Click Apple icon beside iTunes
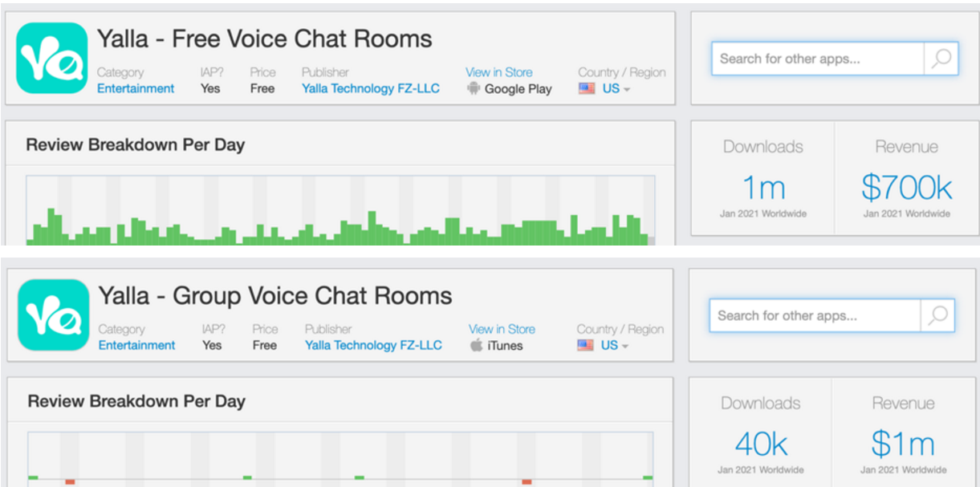 point(477,345)
